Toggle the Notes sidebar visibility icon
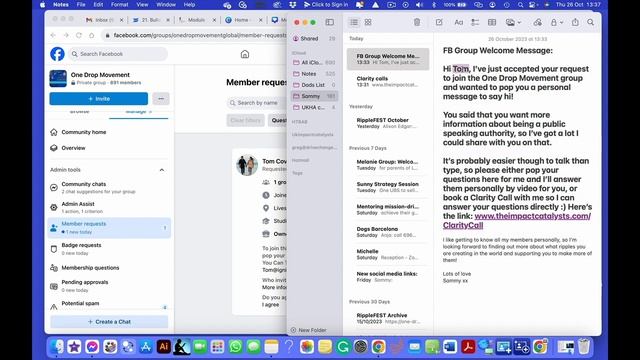The height and width of the screenshot is (360, 640). (x=329, y=22)
